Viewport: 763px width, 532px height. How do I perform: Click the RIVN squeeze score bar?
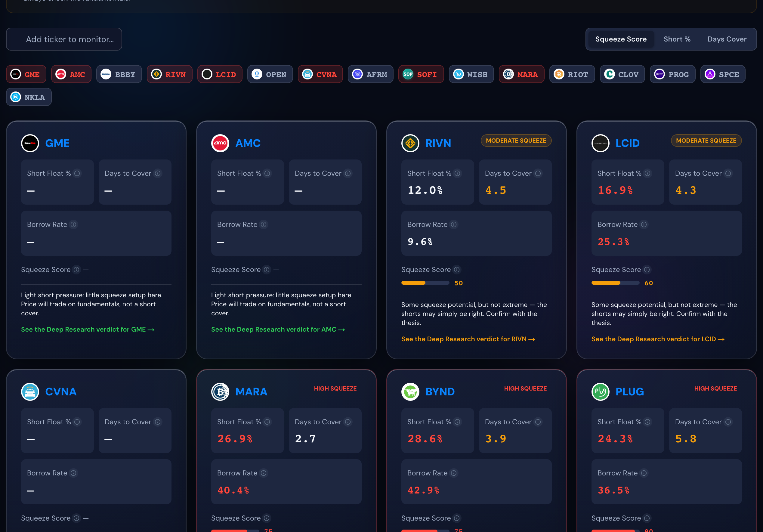tap(425, 283)
